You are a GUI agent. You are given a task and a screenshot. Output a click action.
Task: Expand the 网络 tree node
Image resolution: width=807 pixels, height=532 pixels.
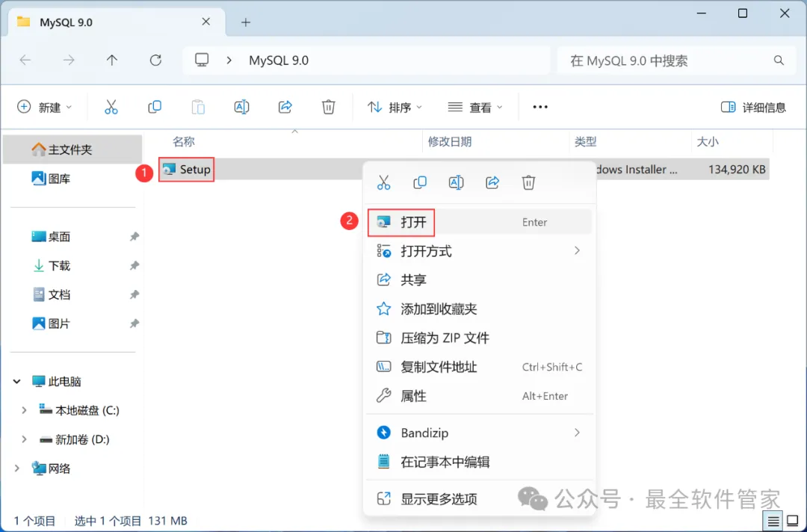click(x=17, y=468)
